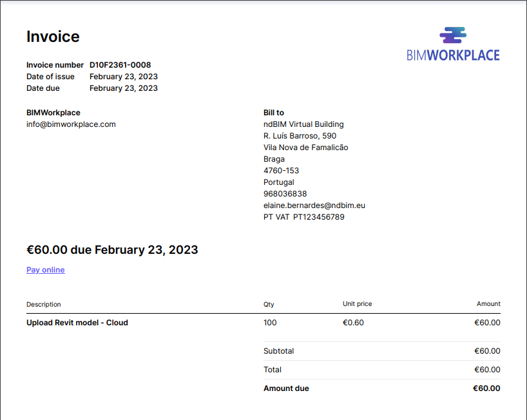Select the quantity value 100

coord(270,323)
